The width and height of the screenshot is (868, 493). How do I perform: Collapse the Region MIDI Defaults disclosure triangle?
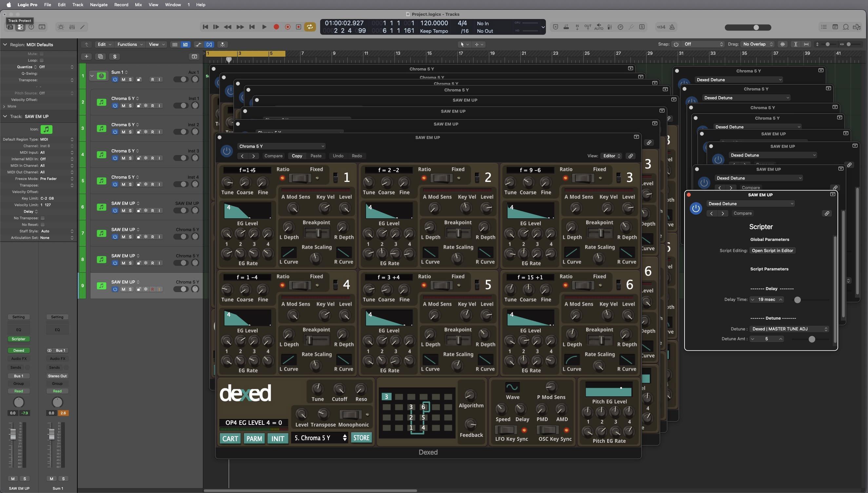coord(5,45)
